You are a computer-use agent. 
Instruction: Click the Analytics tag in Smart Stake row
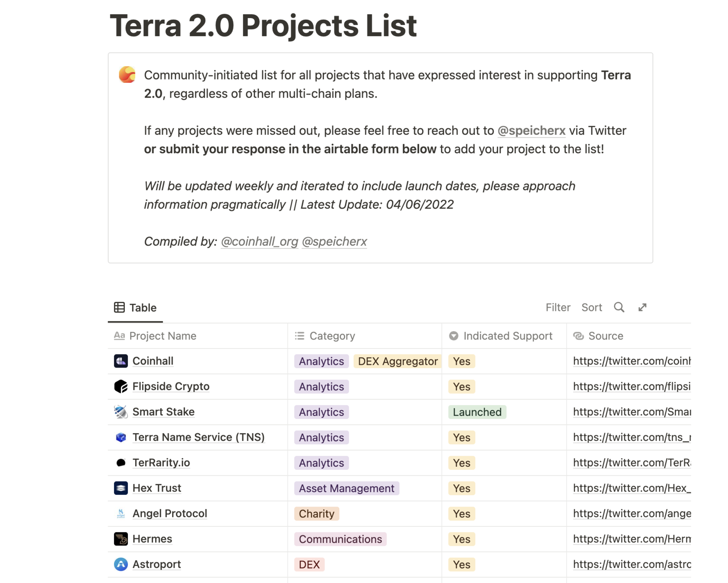pyautogui.click(x=321, y=412)
